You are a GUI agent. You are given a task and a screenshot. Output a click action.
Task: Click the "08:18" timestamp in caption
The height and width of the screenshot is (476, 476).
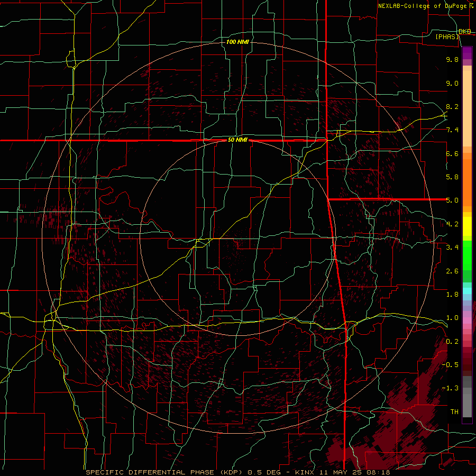click(x=379, y=472)
